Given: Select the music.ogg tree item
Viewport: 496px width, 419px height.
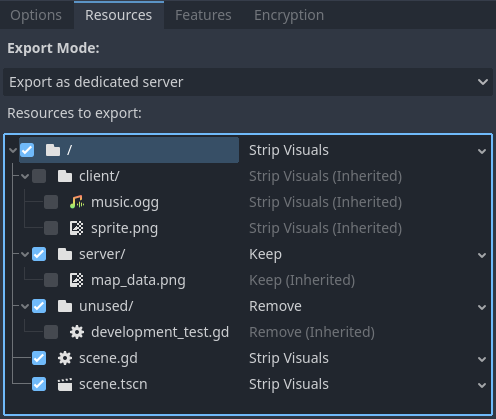Looking at the screenshot, I should [x=125, y=202].
